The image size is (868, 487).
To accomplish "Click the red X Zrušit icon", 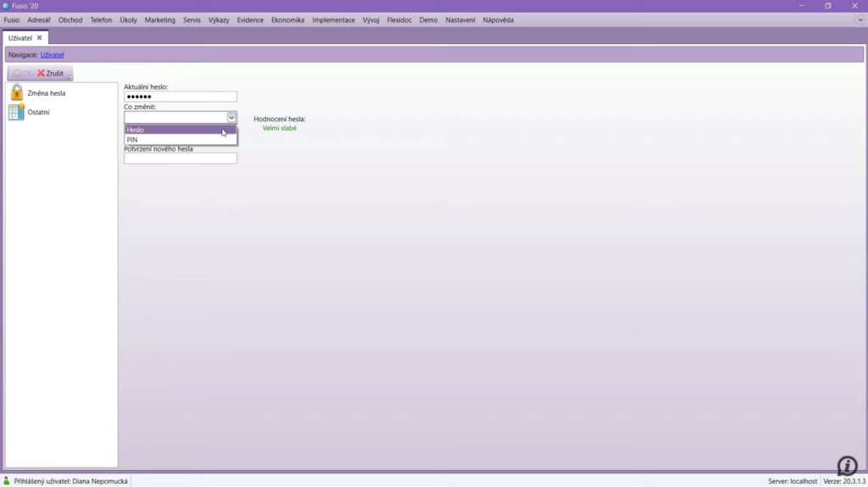I will pos(41,74).
